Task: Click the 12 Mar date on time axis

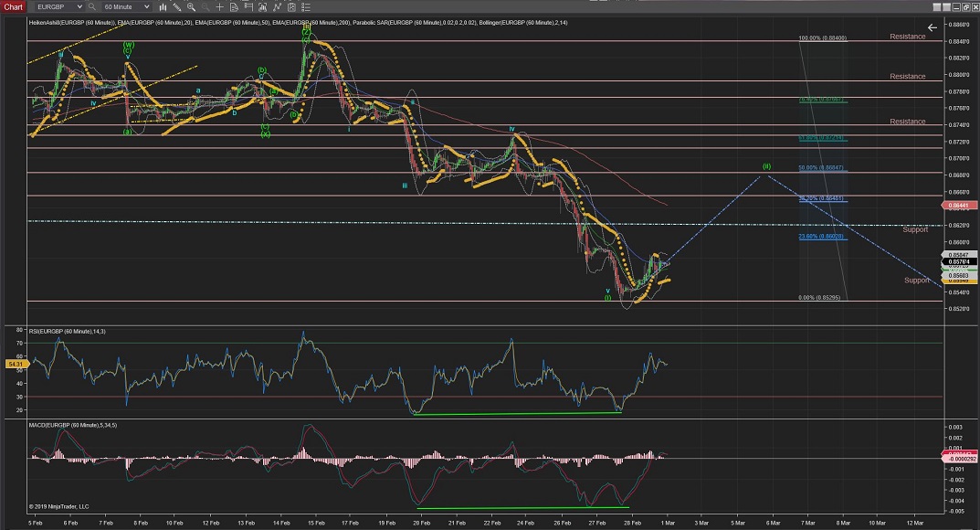Action: tap(914, 523)
